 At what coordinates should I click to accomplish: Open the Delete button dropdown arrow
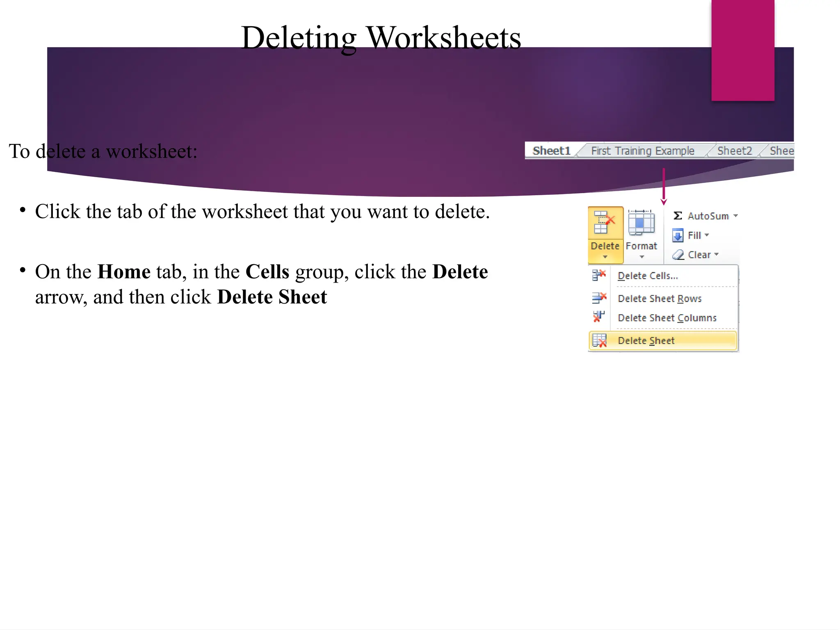coord(605,257)
